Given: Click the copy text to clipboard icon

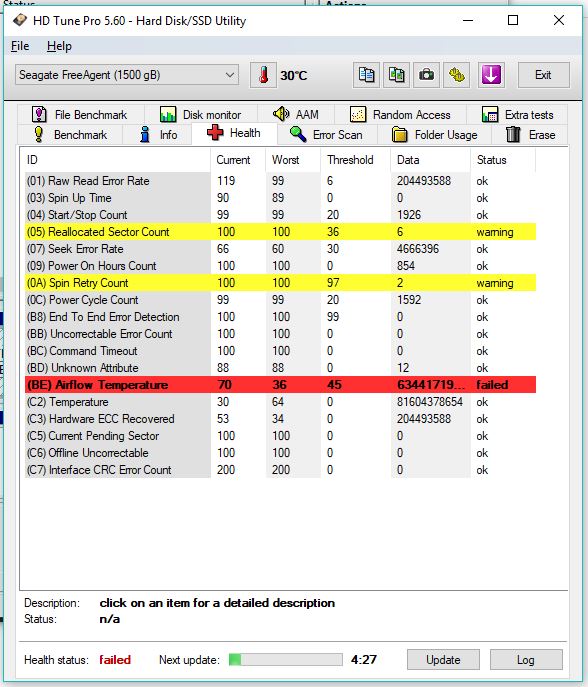Looking at the screenshot, I should (x=366, y=75).
